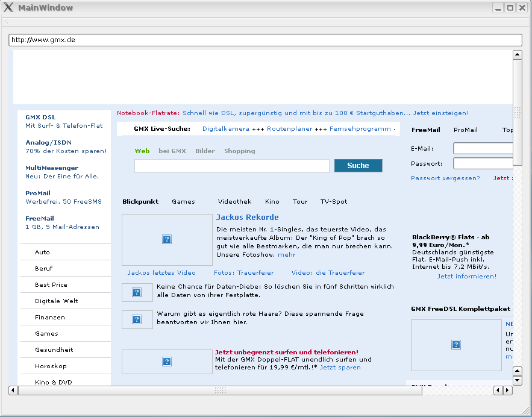Open the Jackos Rekorde headline
This screenshot has width=532, height=417.
coord(248,218)
